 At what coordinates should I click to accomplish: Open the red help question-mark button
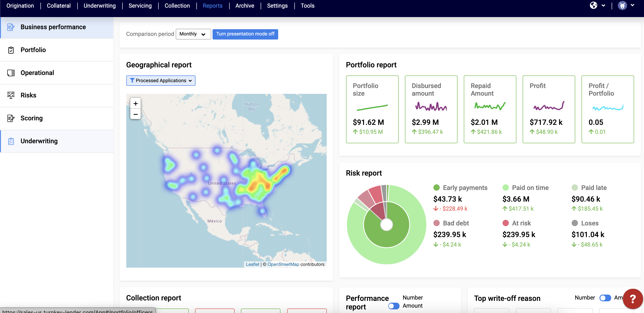pyautogui.click(x=633, y=298)
